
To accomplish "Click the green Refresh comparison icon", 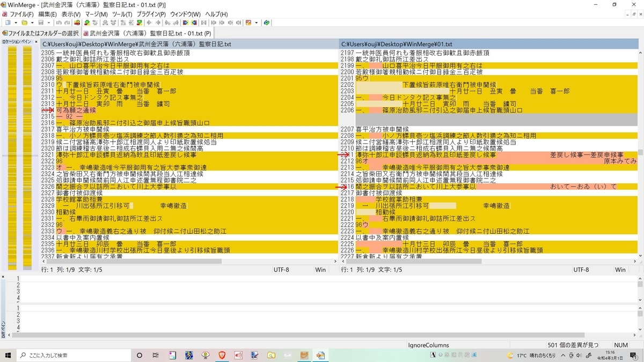I will pos(267,22).
